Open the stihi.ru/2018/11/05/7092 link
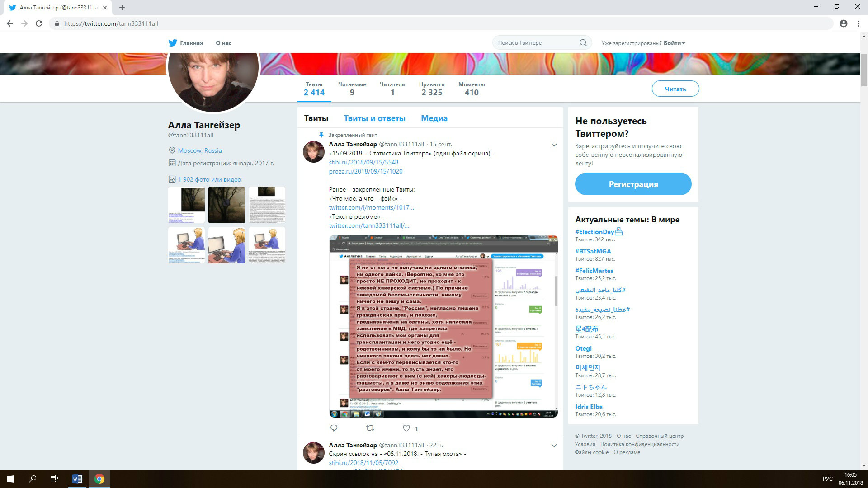The image size is (868, 488). click(363, 463)
